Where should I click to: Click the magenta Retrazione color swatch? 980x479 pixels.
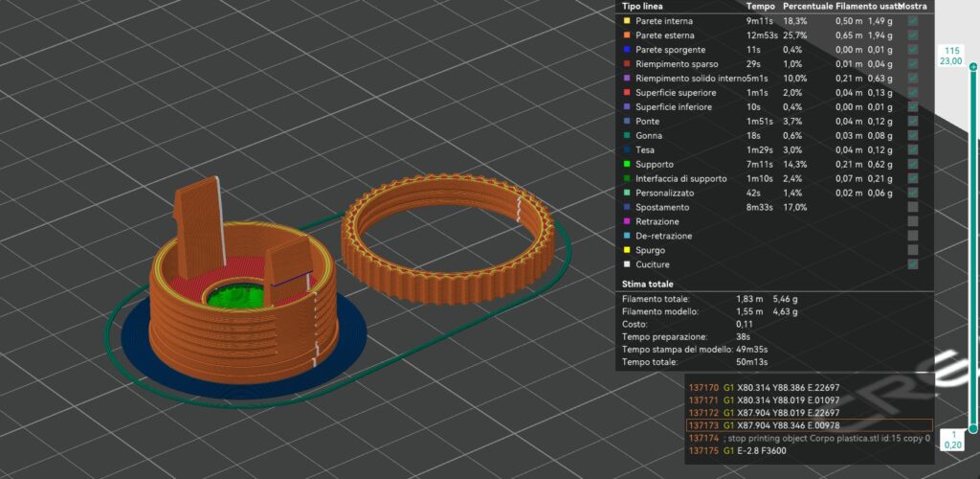627,221
